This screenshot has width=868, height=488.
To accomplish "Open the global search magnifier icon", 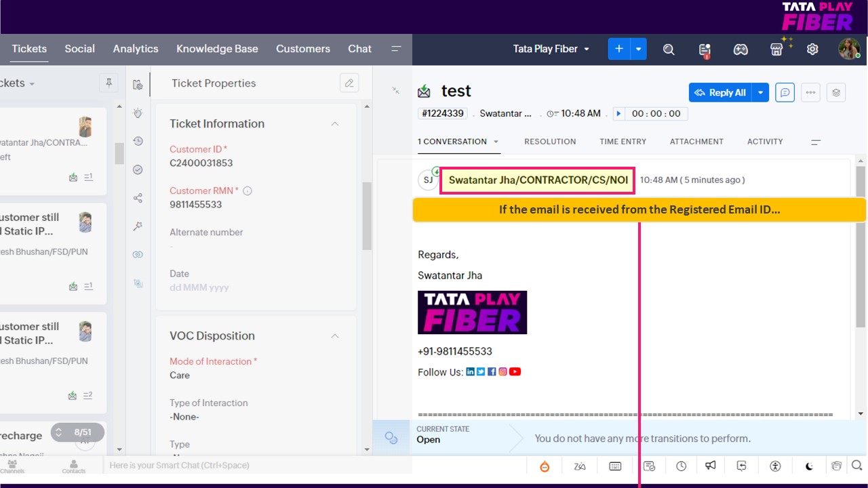I will (x=669, y=49).
